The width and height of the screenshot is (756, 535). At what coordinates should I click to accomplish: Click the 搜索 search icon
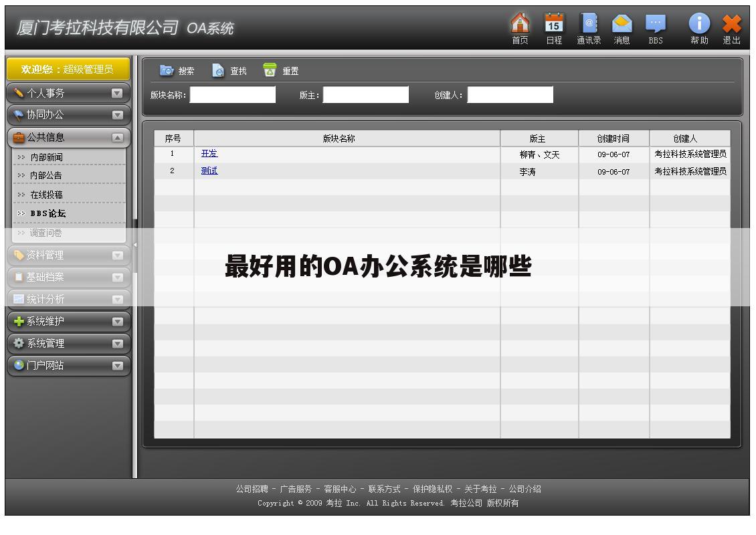pyautogui.click(x=175, y=70)
